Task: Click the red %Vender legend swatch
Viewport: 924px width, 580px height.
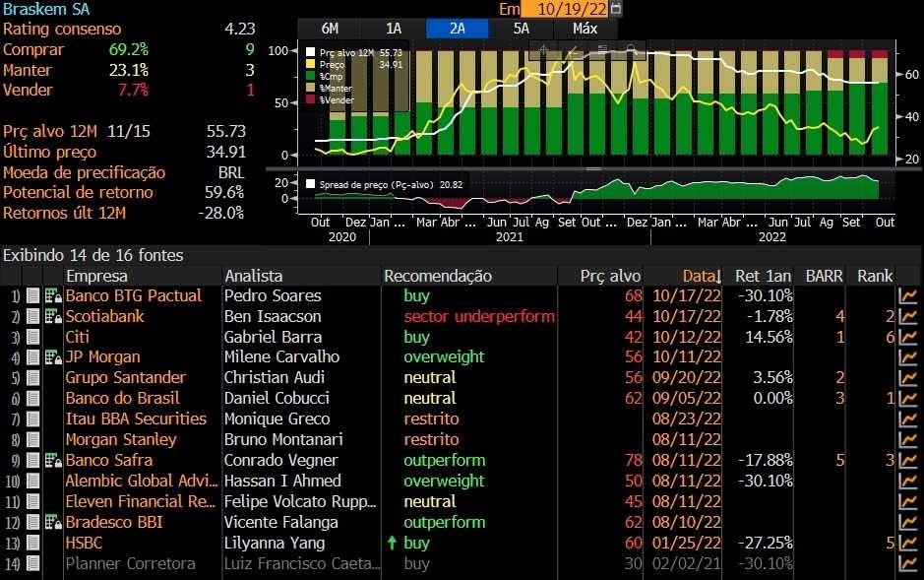Action: pos(311,99)
